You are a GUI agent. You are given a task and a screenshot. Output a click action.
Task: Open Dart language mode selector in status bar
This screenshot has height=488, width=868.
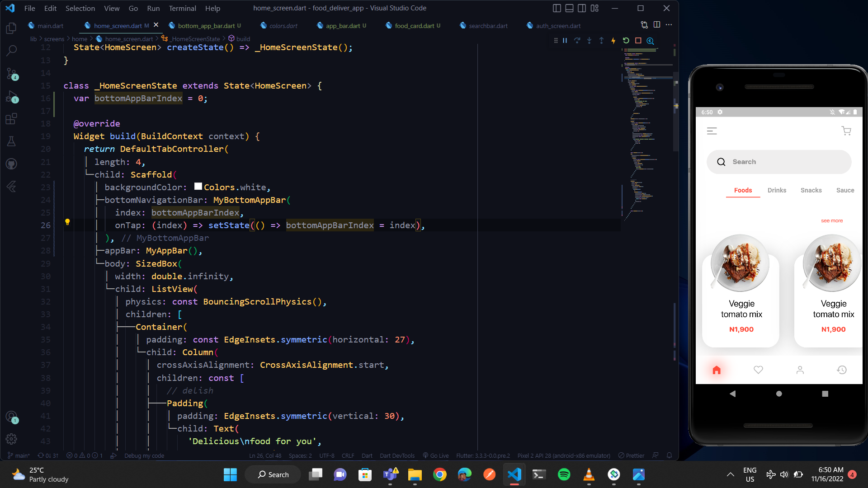point(367,455)
